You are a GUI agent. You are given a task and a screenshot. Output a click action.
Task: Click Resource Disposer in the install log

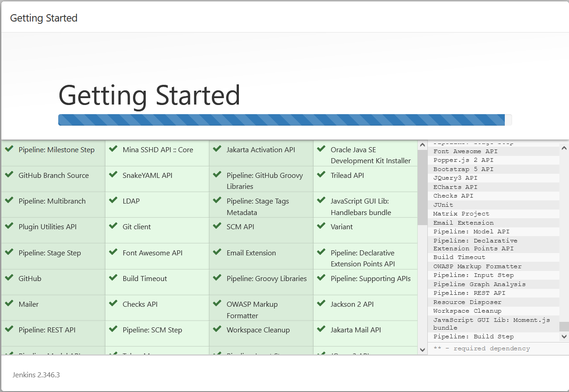point(467,302)
